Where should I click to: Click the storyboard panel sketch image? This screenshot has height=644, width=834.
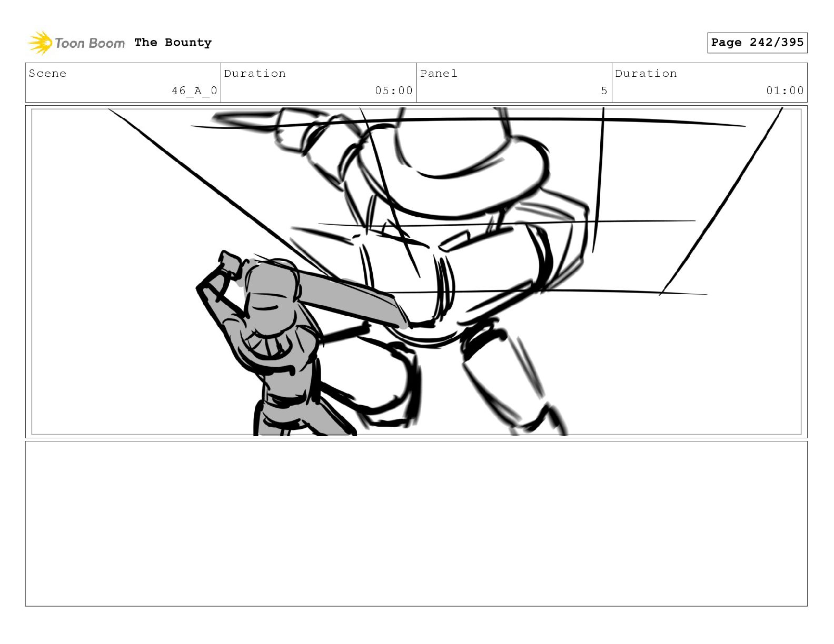pos(416,271)
